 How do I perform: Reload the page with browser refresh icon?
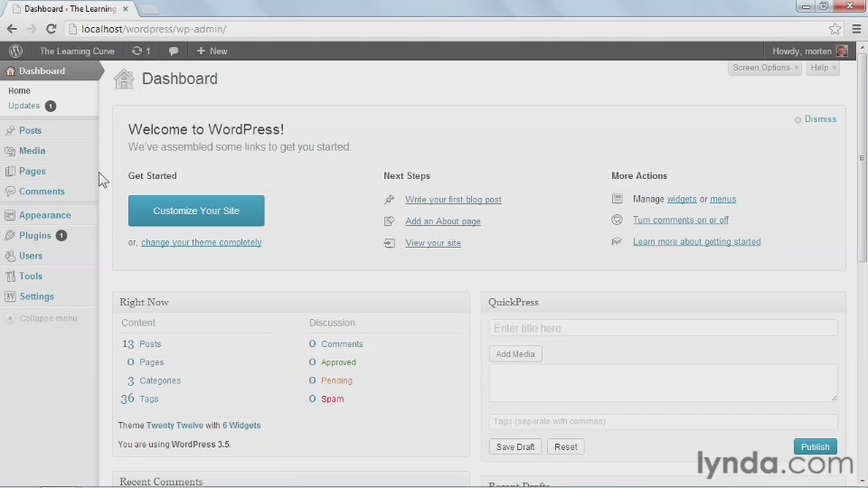(x=51, y=29)
